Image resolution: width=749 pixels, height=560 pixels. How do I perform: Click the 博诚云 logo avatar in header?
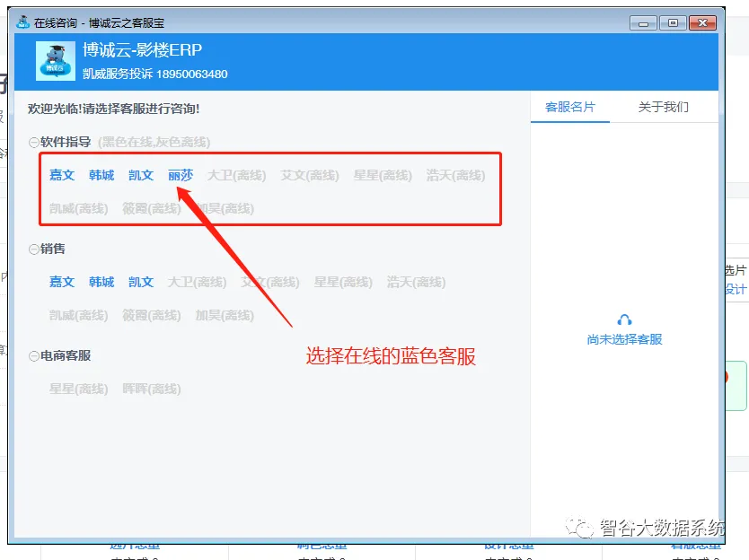point(56,61)
